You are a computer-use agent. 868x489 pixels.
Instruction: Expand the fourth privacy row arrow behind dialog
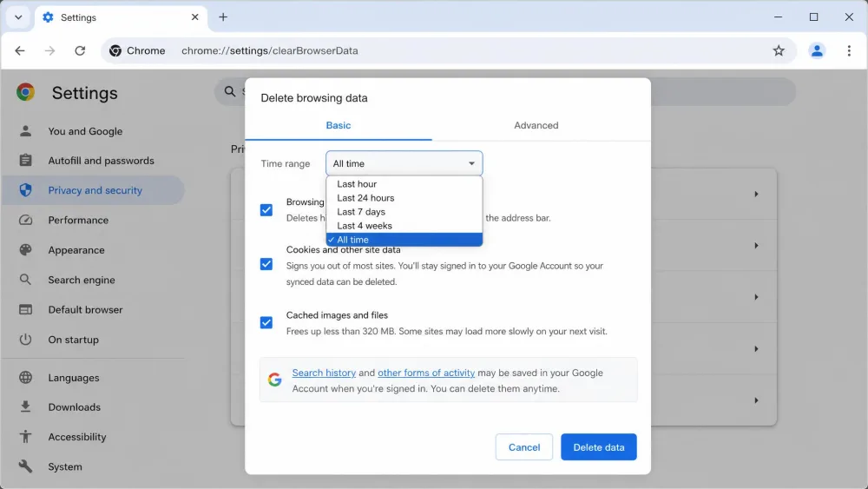click(x=756, y=349)
